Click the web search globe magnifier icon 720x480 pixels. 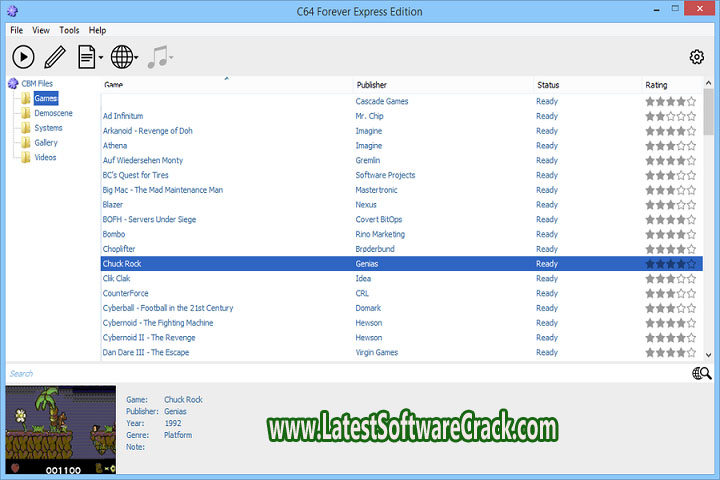(x=702, y=373)
